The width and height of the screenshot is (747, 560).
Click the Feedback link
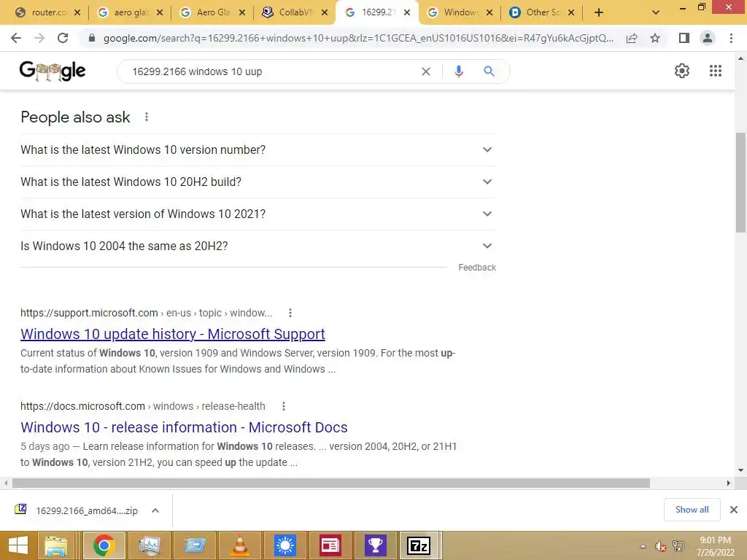(x=477, y=268)
